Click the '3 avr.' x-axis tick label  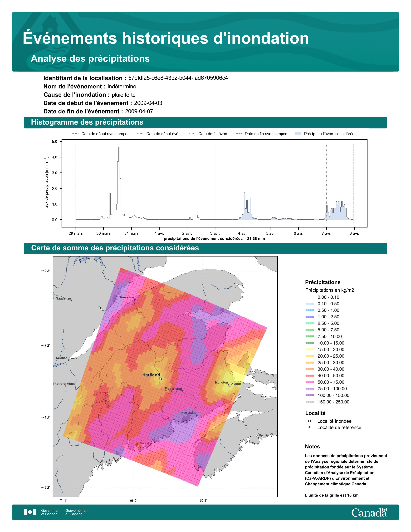[x=215, y=233]
